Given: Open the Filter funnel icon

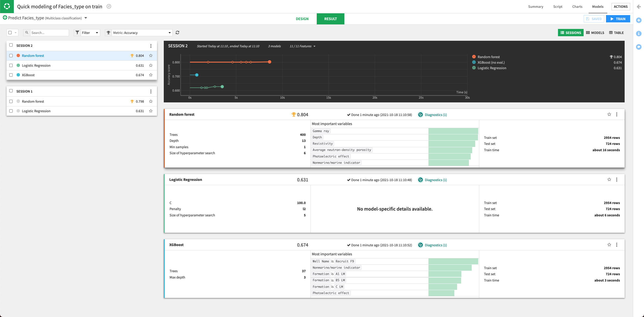Looking at the screenshot, I should tap(77, 32).
